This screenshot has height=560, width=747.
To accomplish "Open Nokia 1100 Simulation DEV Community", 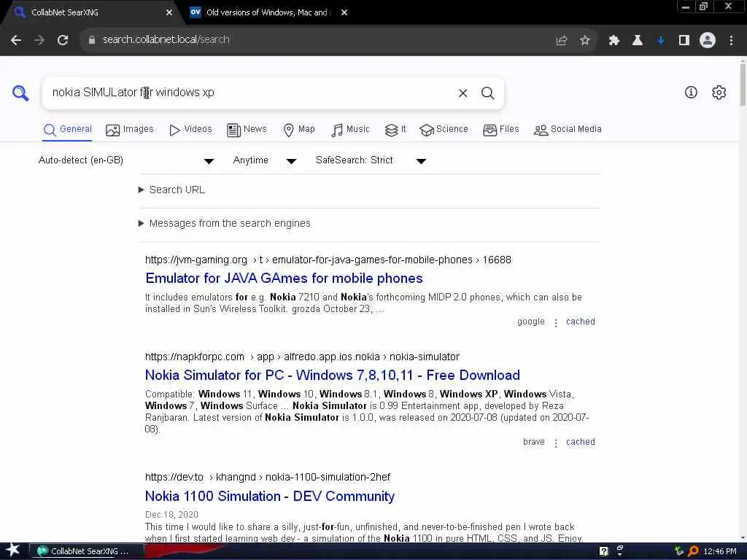I will click(270, 496).
